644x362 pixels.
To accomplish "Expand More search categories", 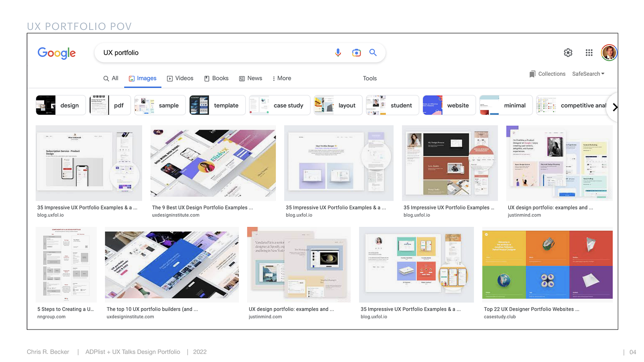I will pos(281,78).
